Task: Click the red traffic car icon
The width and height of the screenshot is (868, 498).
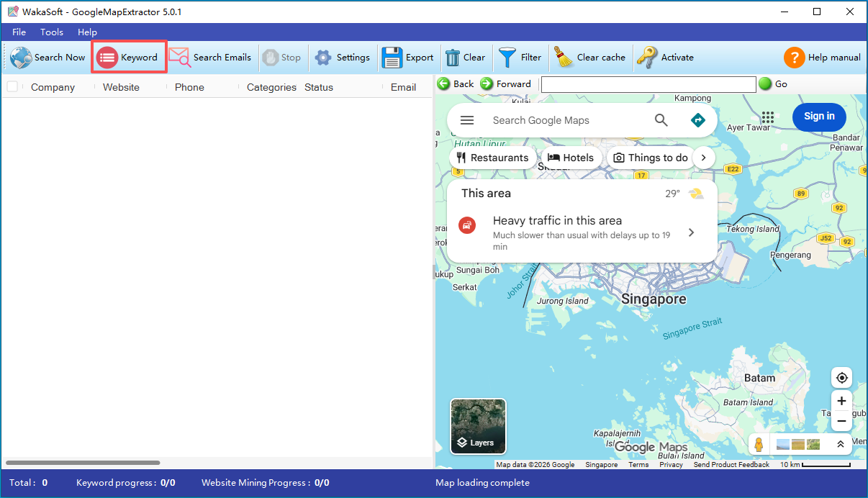Action: [467, 225]
